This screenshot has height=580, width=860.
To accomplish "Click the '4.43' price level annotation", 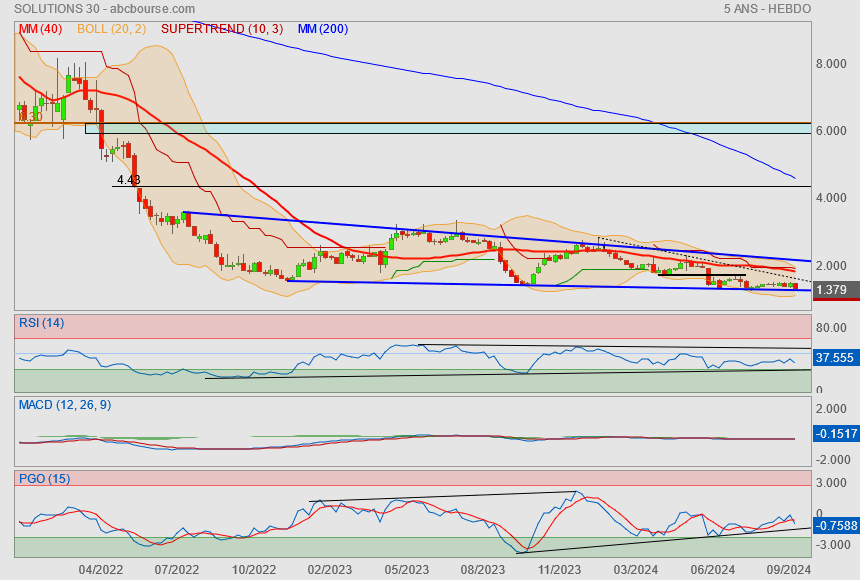I will pyautogui.click(x=129, y=179).
